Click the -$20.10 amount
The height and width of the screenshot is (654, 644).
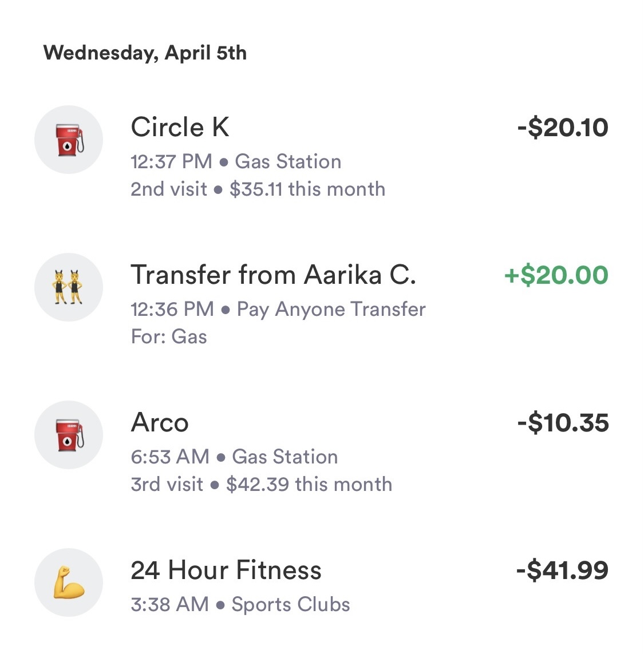pos(563,128)
